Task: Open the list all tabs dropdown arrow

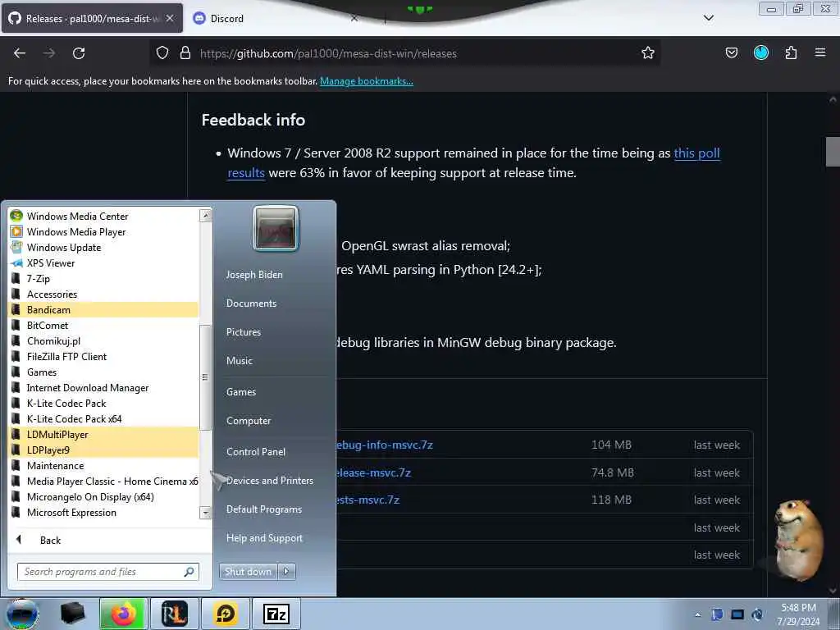Action: (x=708, y=18)
